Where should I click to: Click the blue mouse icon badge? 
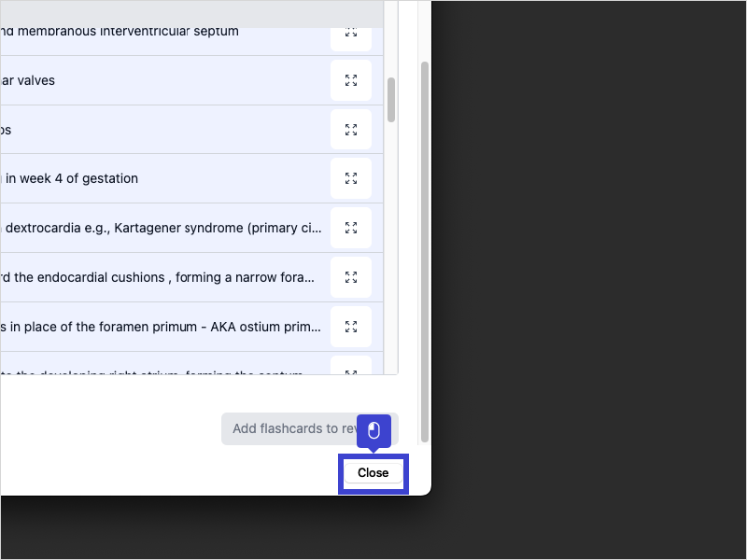(x=373, y=430)
